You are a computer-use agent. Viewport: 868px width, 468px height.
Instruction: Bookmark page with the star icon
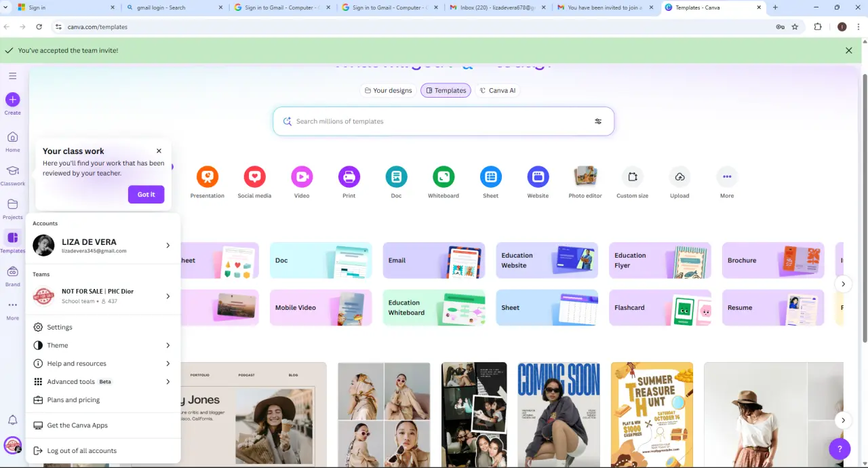point(795,27)
